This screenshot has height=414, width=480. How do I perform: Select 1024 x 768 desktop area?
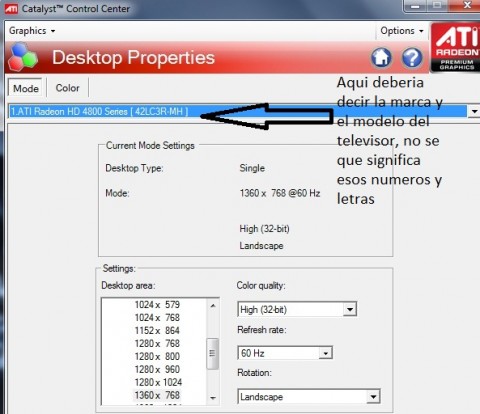(157, 317)
